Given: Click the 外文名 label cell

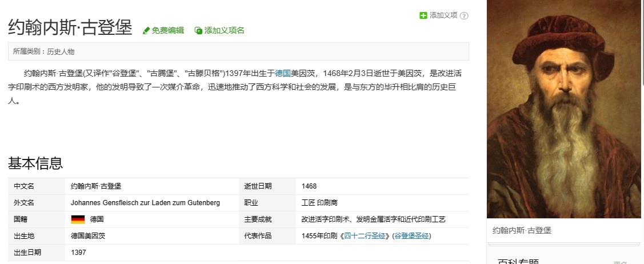Looking at the screenshot, I should (x=37, y=203).
